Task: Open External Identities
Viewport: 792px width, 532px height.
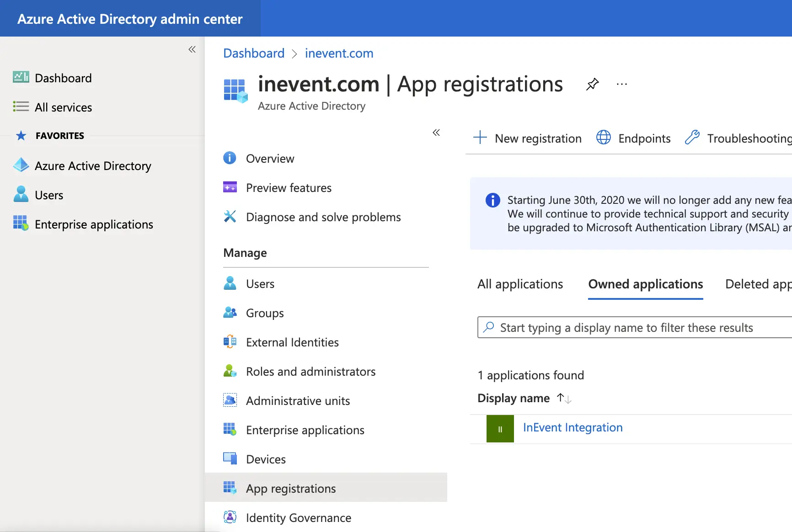Action: pos(292,342)
